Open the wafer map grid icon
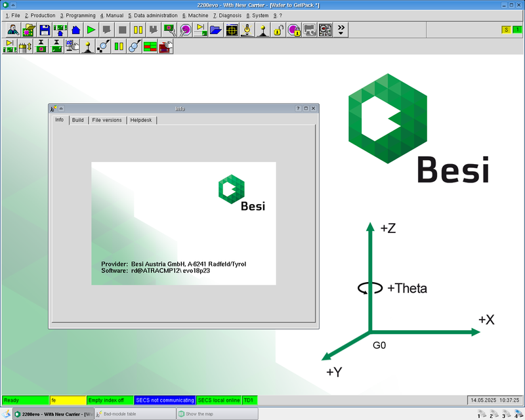 coord(325,30)
